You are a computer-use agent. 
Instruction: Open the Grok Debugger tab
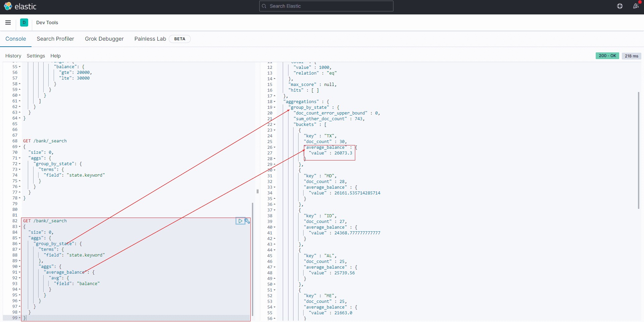click(x=104, y=39)
